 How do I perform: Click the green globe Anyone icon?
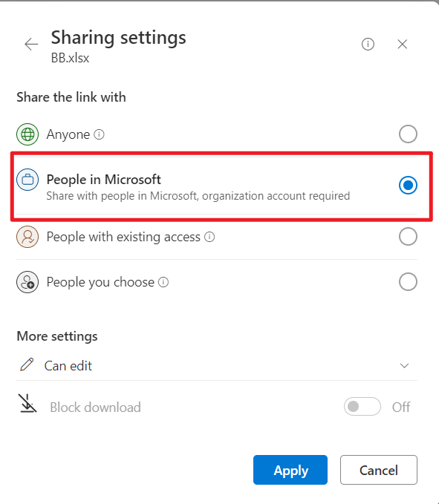click(27, 134)
